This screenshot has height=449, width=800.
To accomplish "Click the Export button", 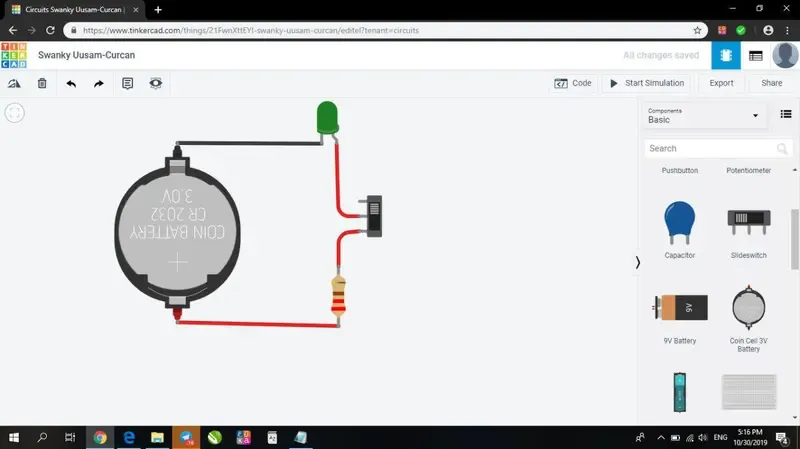I will click(x=721, y=83).
